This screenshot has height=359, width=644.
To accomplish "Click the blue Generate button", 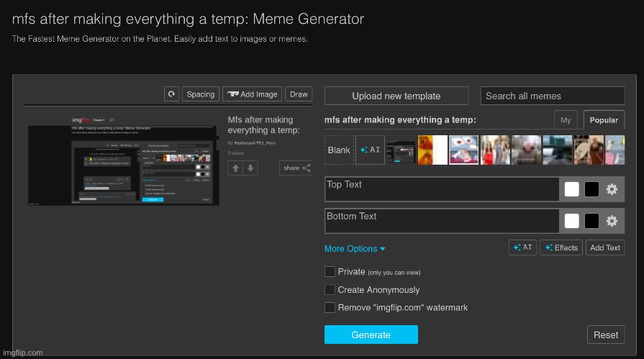I will click(x=371, y=335).
